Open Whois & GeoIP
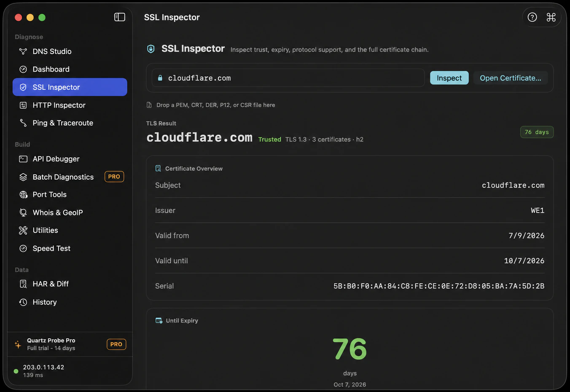Image resolution: width=570 pixels, height=392 pixels. tap(70, 212)
